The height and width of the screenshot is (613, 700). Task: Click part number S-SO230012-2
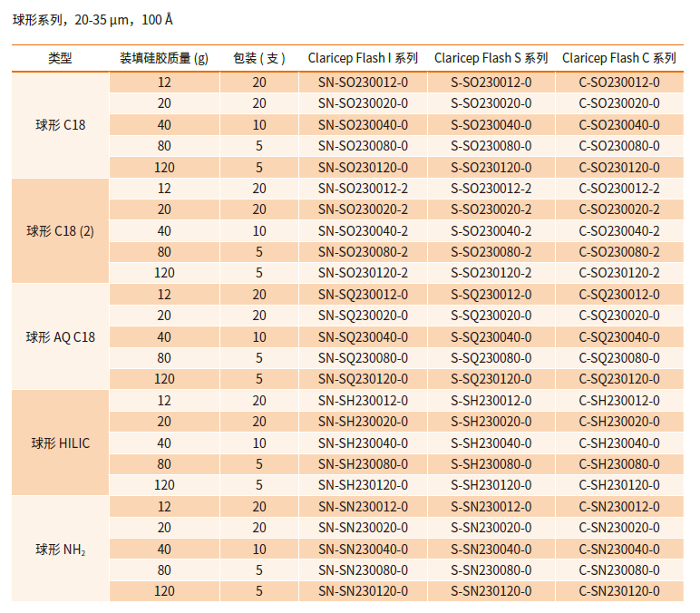tap(491, 189)
